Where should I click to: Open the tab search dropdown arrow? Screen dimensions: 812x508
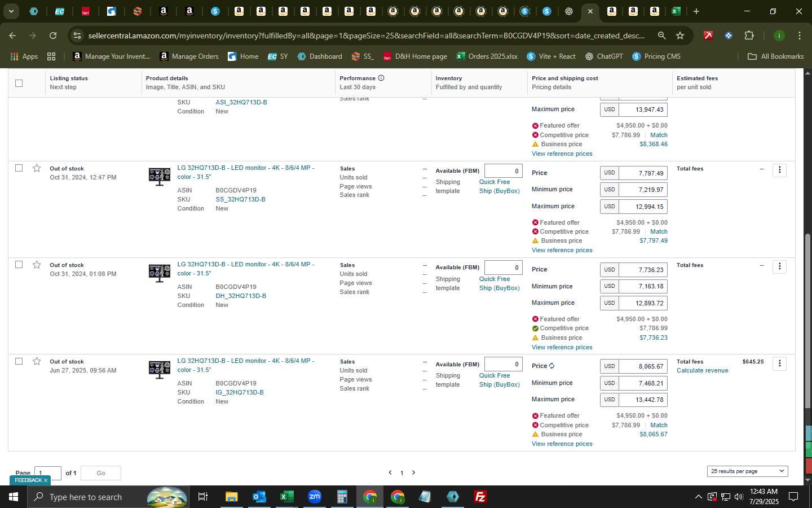click(11, 11)
